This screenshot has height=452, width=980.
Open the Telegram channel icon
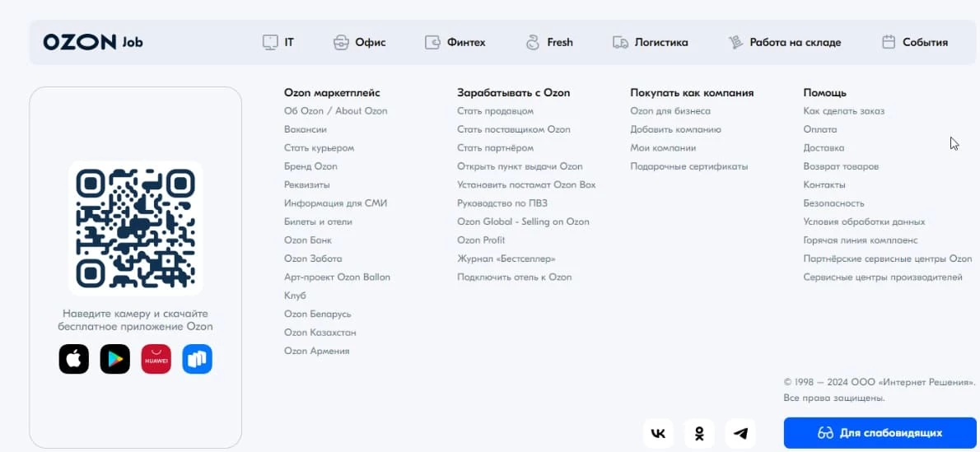tap(740, 433)
